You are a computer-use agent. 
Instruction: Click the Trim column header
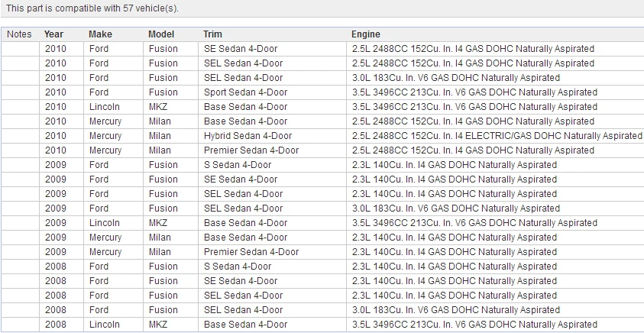(x=212, y=34)
